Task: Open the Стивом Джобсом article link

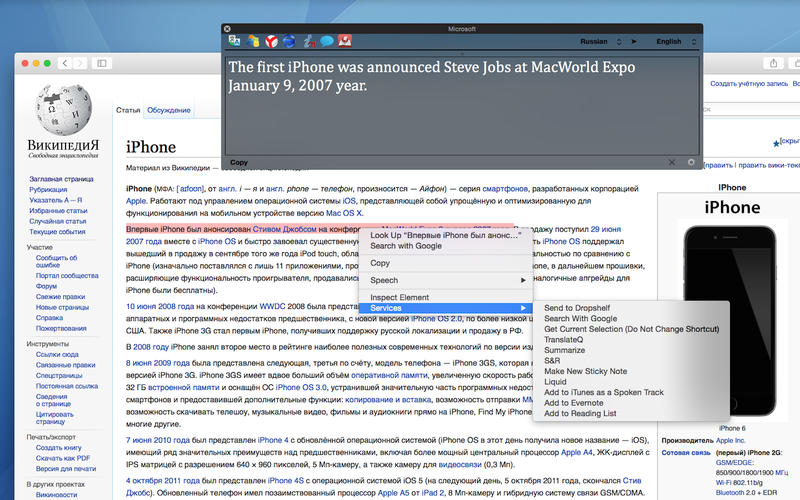Action: (x=284, y=229)
